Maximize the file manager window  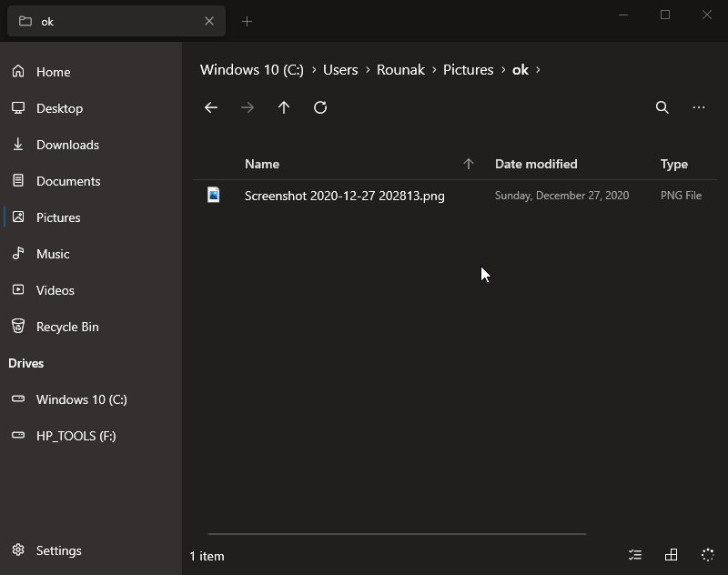[x=665, y=15]
